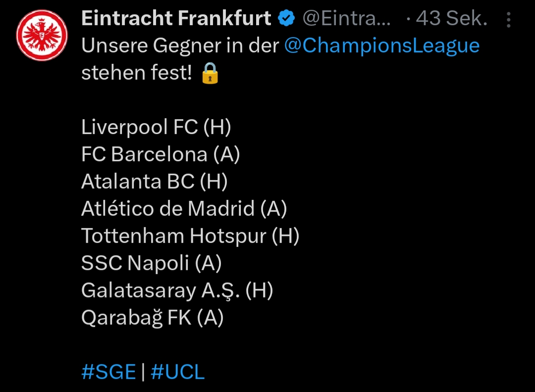This screenshot has width=535, height=392.
Task: Click the Galatasaray A.Ş. (H) line
Action: 177,291
